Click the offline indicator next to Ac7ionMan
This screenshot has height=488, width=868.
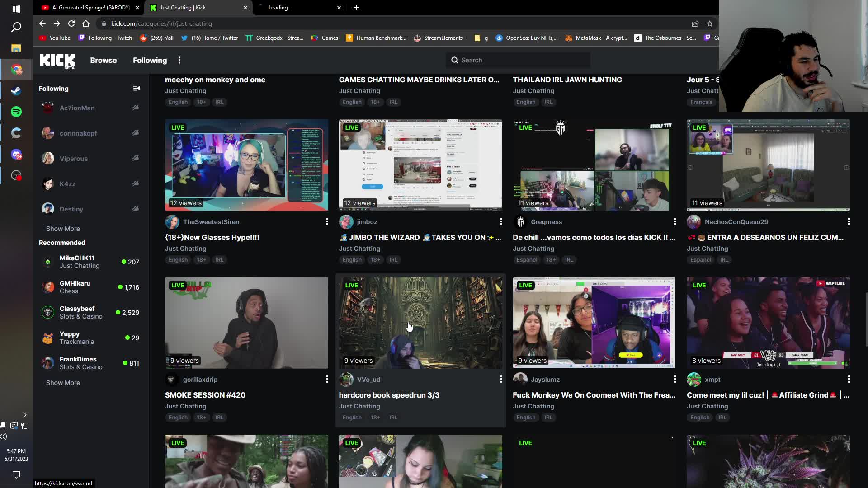tap(136, 108)
